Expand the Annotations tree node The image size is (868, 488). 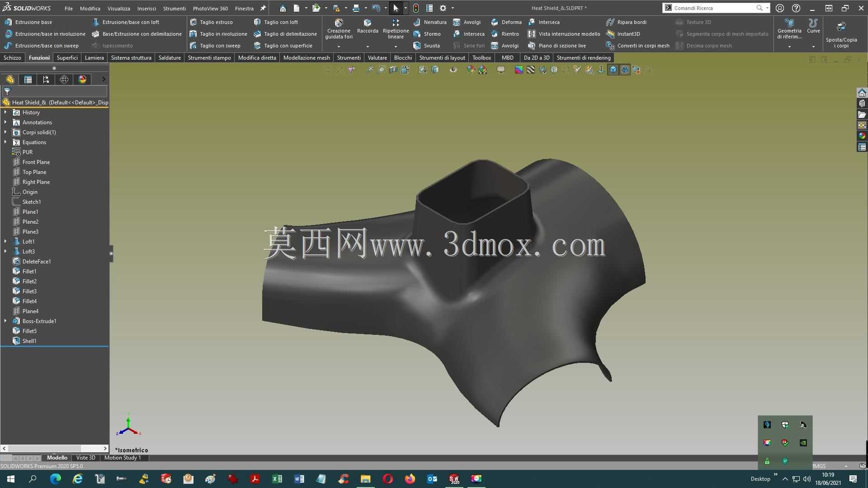pyautogui.click(x=5, y=122)
